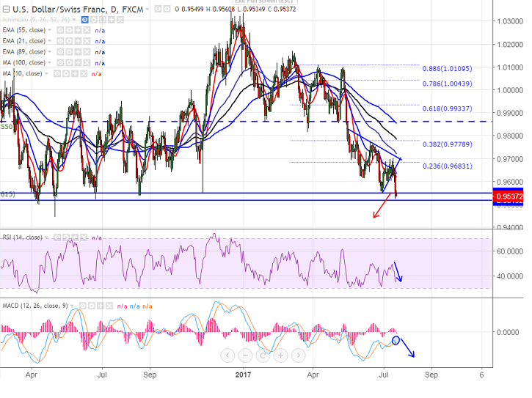Click the U.S. Dollar/Swiss Franc, D, FXCM title
532x398 pixels.
tap(78, 10)
